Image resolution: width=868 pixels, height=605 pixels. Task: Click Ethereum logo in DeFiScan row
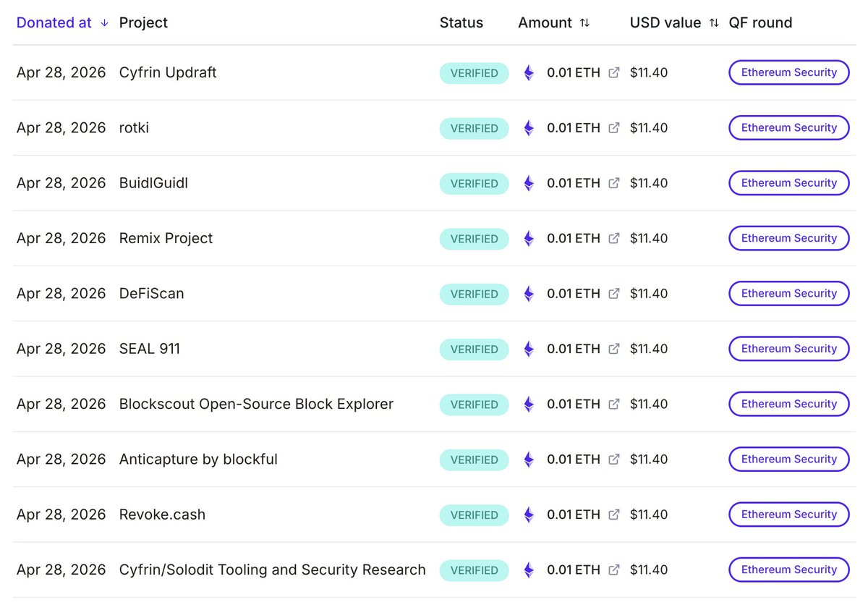pos(529,294)
